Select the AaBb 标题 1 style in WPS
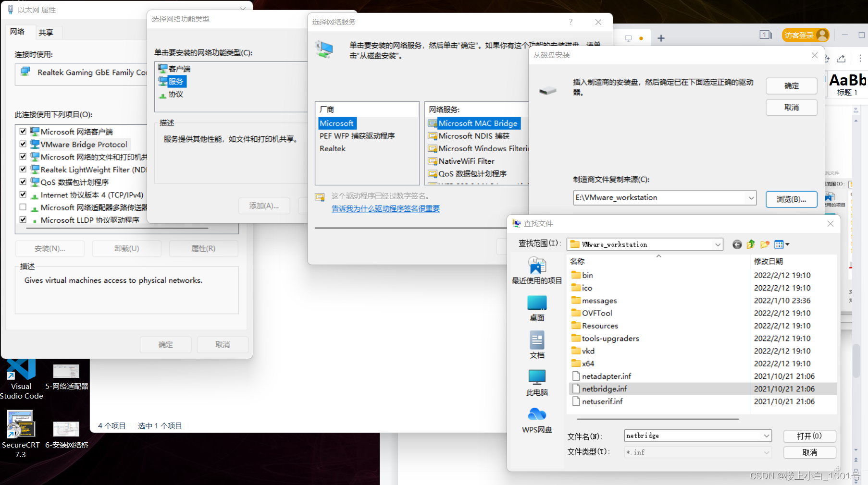The image size is (868, 485). [847, 85]
